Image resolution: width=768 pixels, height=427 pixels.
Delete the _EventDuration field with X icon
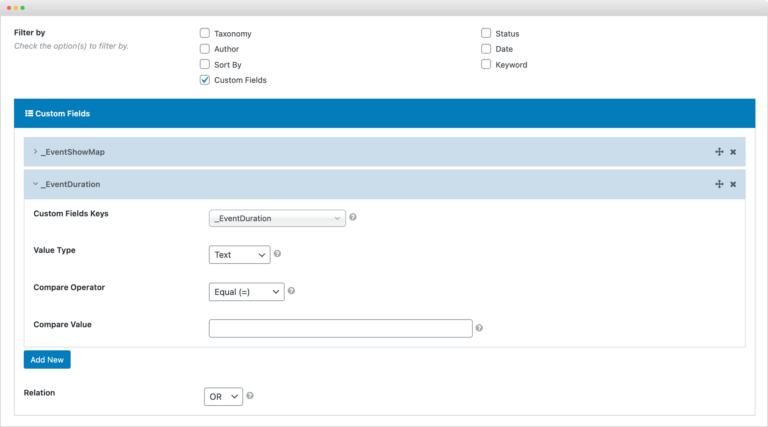(733, 184)
